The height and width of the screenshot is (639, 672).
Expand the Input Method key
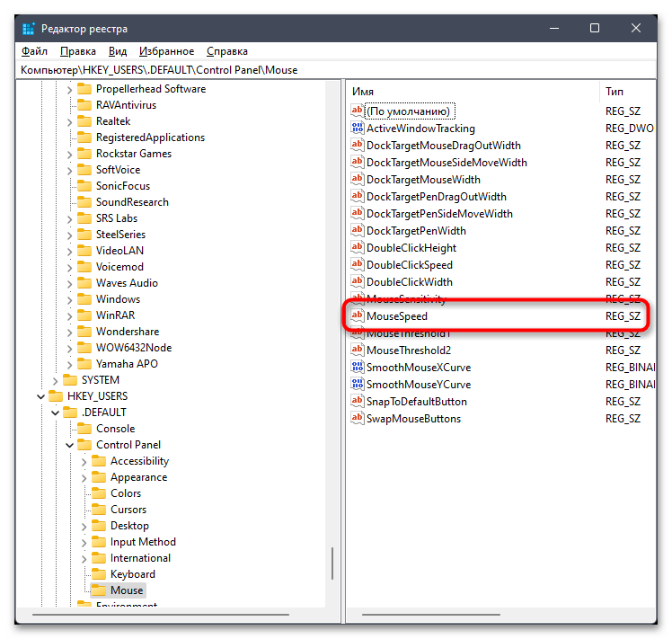tap(84, 543)
